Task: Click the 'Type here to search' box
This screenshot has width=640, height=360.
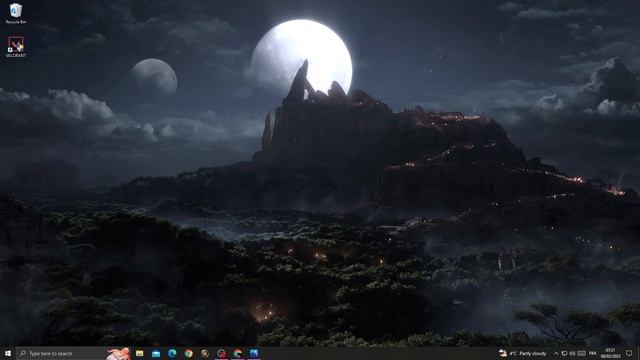Action: point(73,353)
